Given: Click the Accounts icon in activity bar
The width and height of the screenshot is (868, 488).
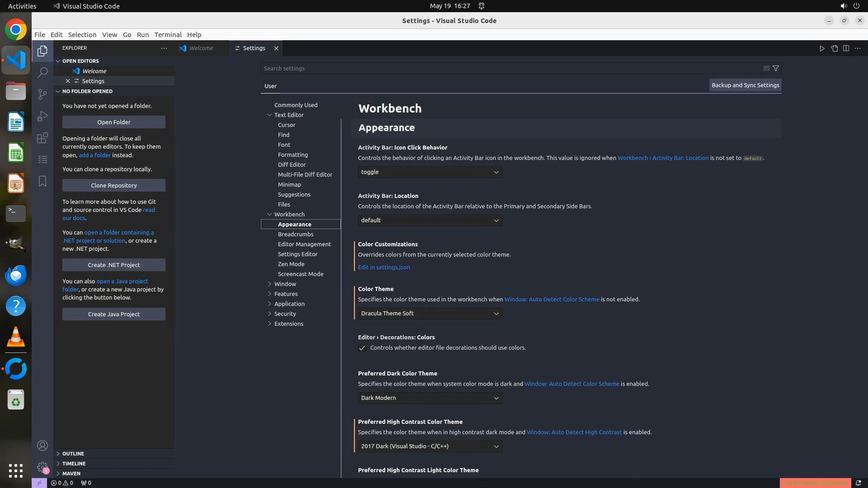Looking at the screenshot, I should click(42, 446).
